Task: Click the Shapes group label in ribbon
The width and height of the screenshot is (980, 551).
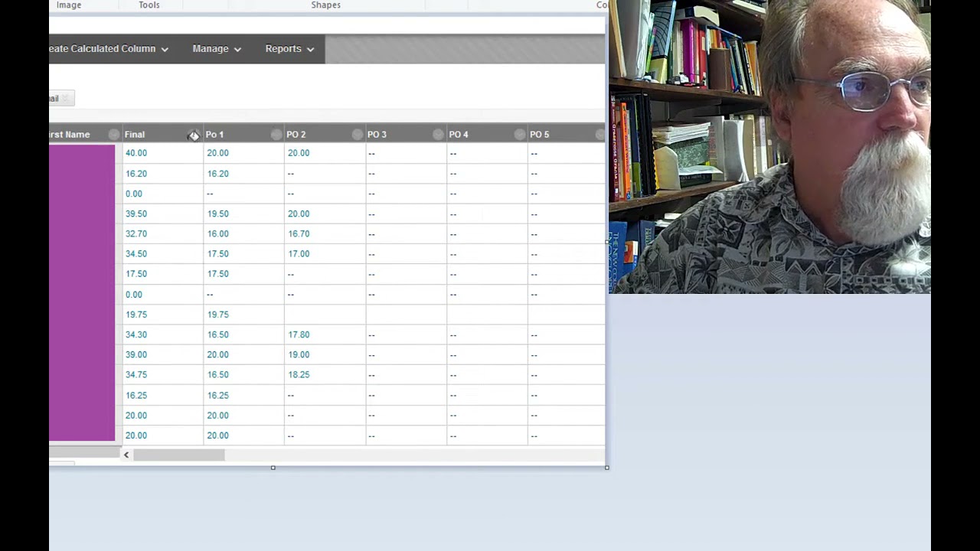Action: [x=325, y=5]
